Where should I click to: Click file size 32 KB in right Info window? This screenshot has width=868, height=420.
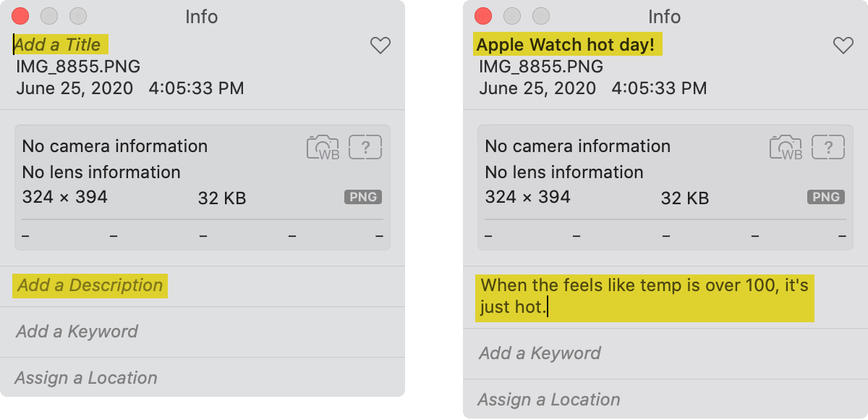tap(685, 198)
